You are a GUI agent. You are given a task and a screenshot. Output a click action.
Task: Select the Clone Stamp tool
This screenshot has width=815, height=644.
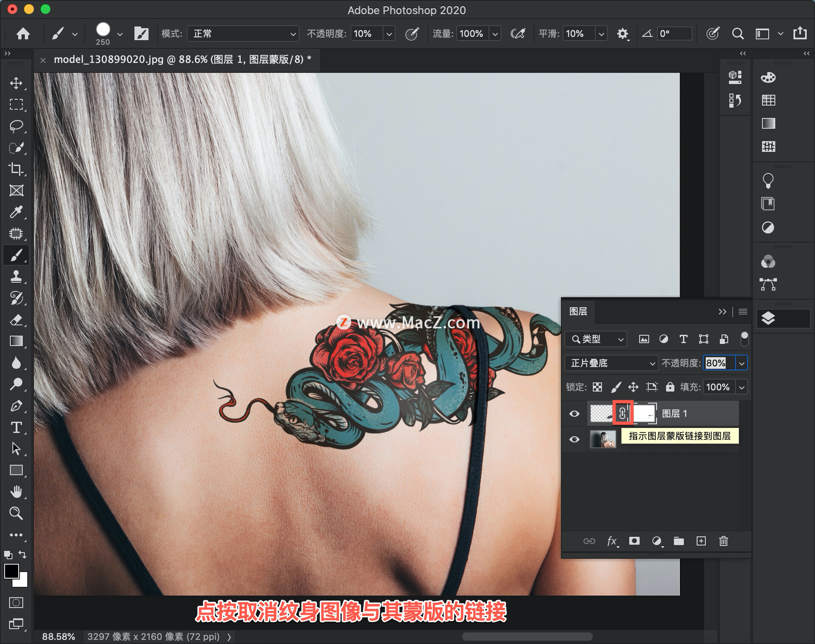[16, 277]
